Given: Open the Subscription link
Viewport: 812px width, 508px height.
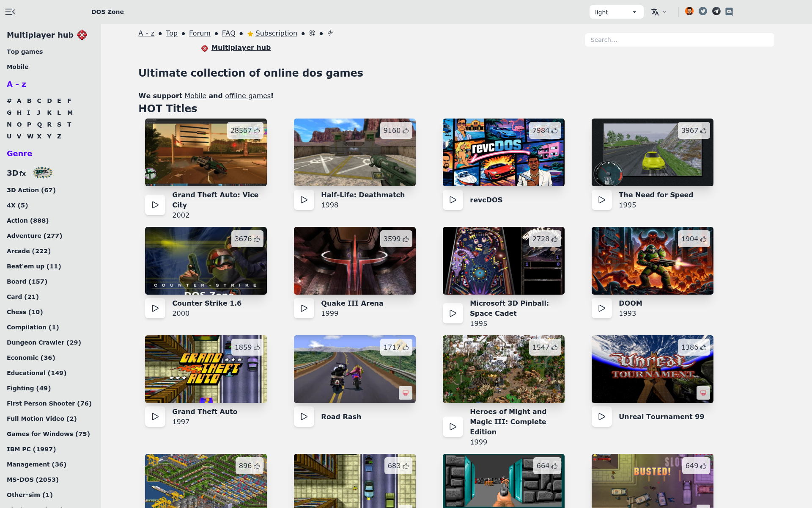Looking at the screenshot, I should point(276,33).
